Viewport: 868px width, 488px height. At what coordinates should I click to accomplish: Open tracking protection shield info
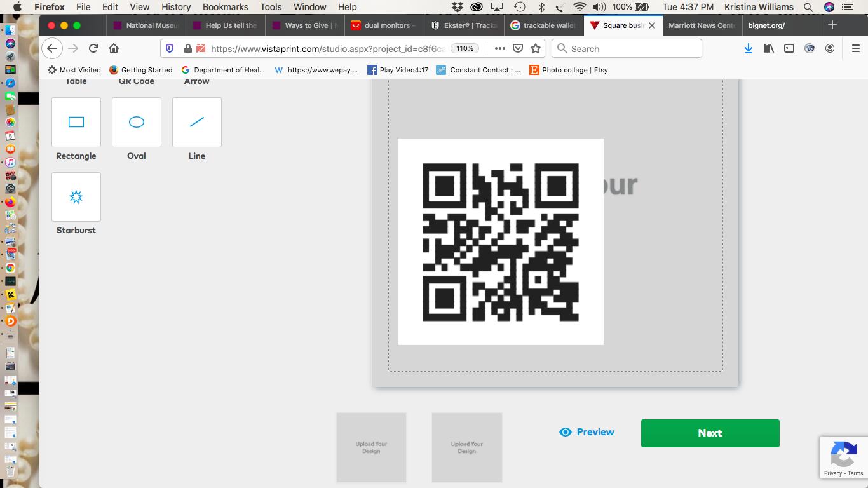(170, 48)
